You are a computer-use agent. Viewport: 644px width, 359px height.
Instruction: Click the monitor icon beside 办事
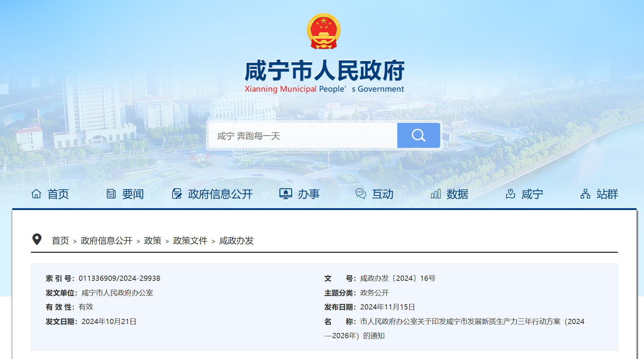(x=285, y=194)
